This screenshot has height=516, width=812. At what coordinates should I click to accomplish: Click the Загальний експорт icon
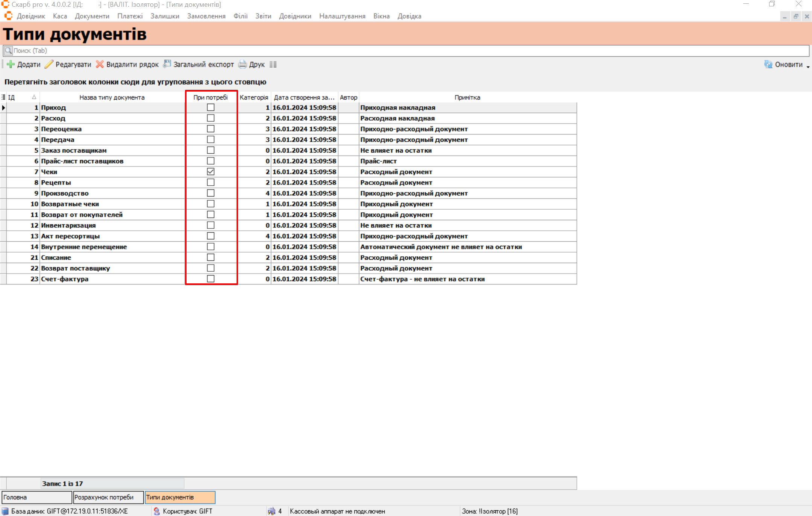point(167,64)
